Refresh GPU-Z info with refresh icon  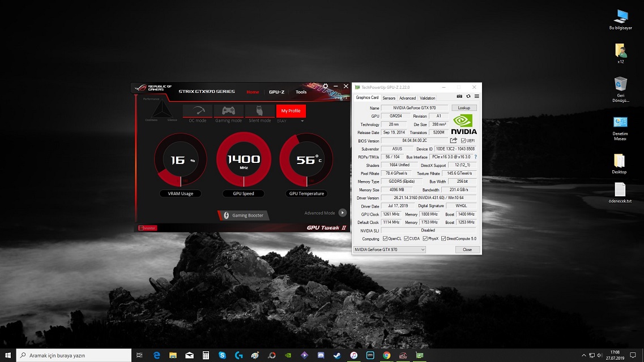pos(468,96)
